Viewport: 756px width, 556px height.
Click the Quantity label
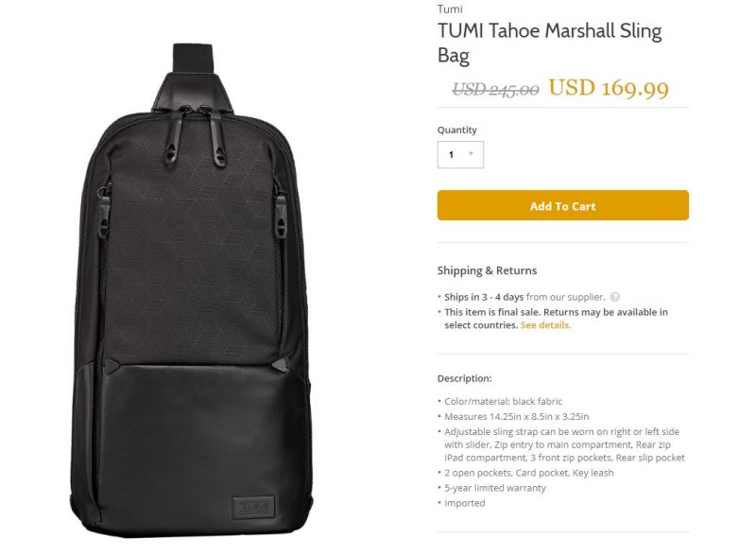pyautogui.click(x=456, y=130)
